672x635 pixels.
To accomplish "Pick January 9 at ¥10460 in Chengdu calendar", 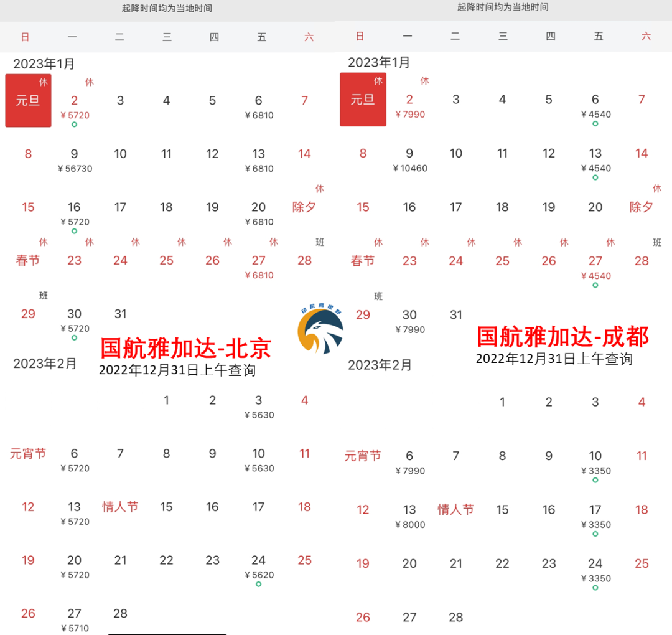I will (x=409, y=159).
